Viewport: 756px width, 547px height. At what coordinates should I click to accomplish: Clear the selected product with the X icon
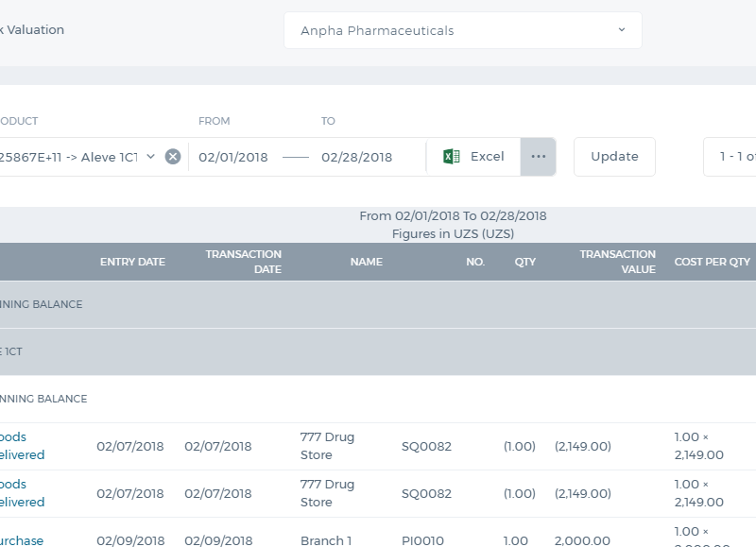click(173, 157)
